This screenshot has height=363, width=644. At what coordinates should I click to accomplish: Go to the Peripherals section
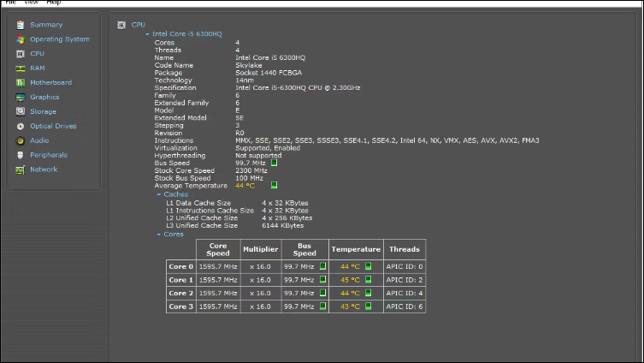(x=49, y=155)
